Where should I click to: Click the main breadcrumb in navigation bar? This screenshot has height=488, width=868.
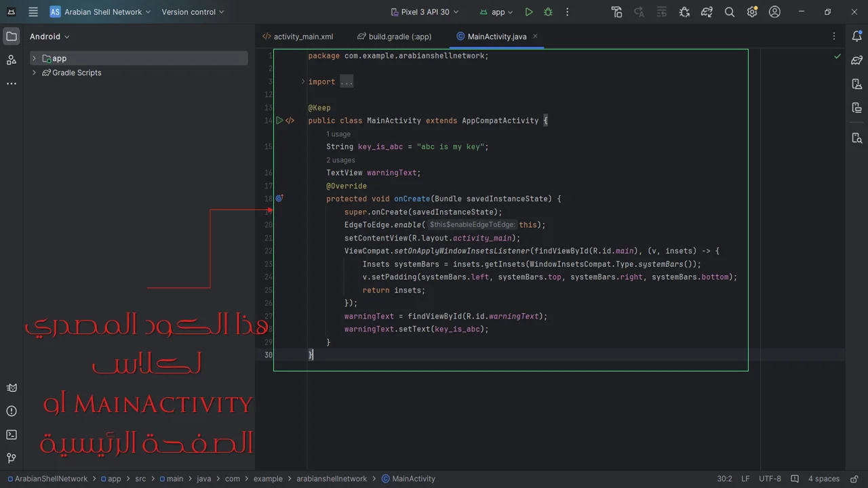[x=171, y=479]
